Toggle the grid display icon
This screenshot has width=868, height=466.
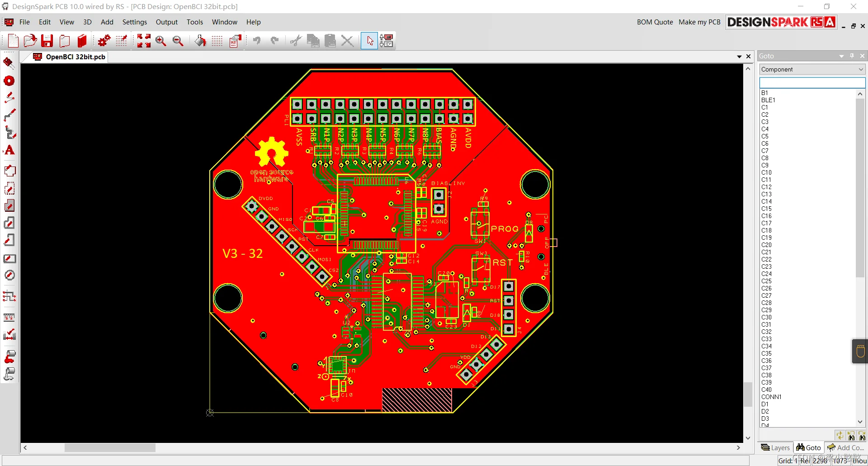click(x=217, y=41)
